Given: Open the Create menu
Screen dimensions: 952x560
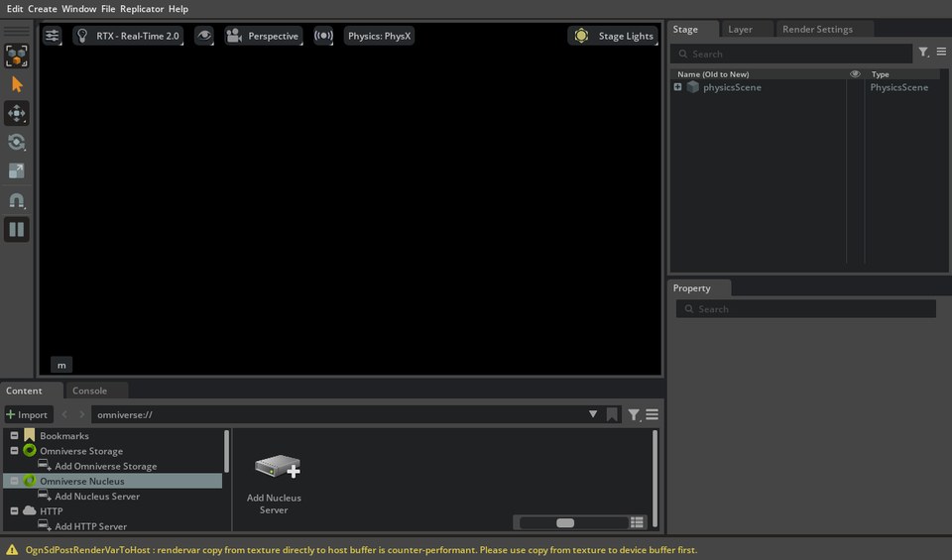Looking at the screenshot, I should pos(43,9).
